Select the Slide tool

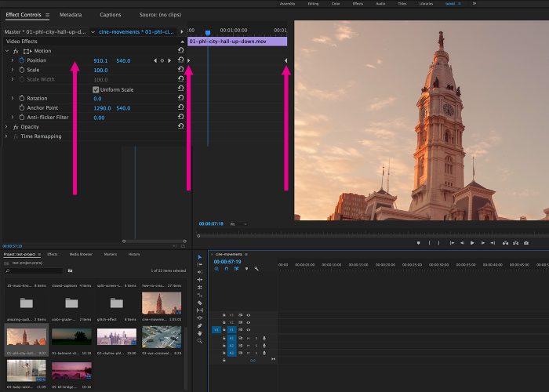(199, 318)
